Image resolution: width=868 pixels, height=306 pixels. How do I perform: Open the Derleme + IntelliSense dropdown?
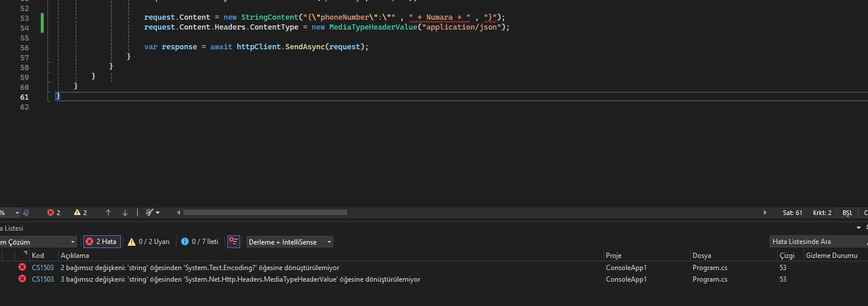click(x=290, y=242)
